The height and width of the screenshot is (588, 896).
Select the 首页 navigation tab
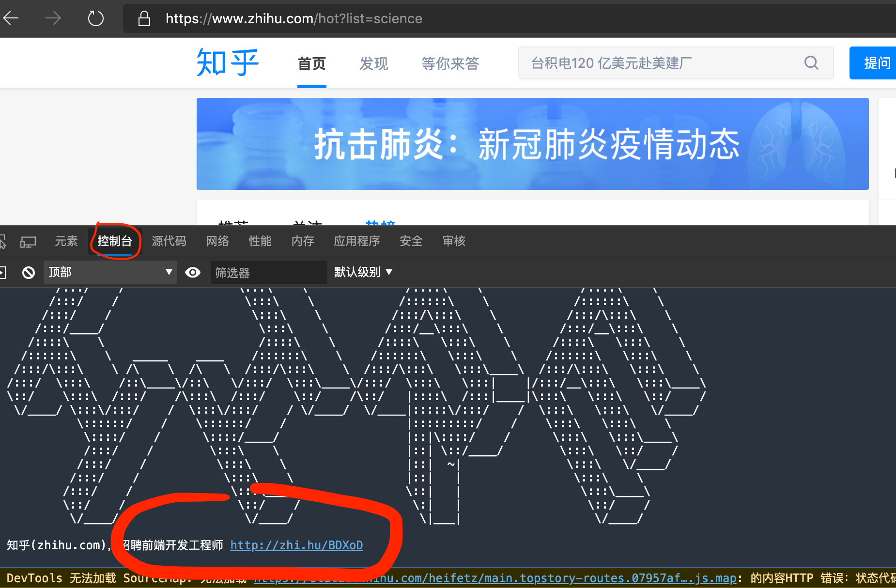coord(311,63)
